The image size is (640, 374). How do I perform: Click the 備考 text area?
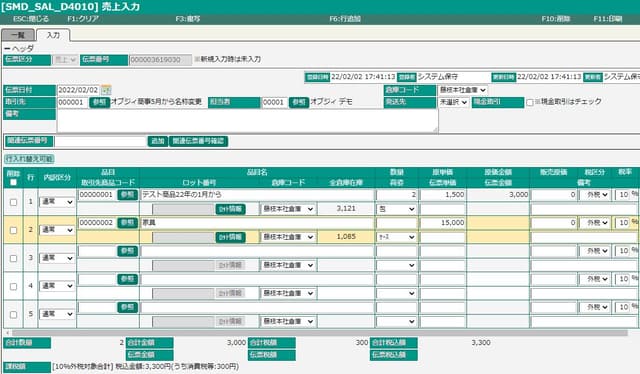pyautogui.click(x=247, y=121)
